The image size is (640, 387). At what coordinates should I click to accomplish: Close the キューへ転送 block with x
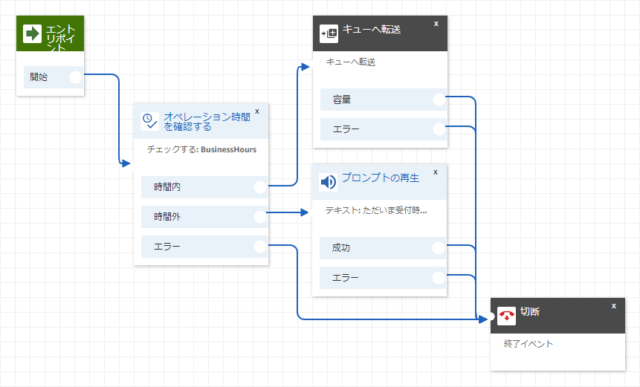click(x=436, y=24)
